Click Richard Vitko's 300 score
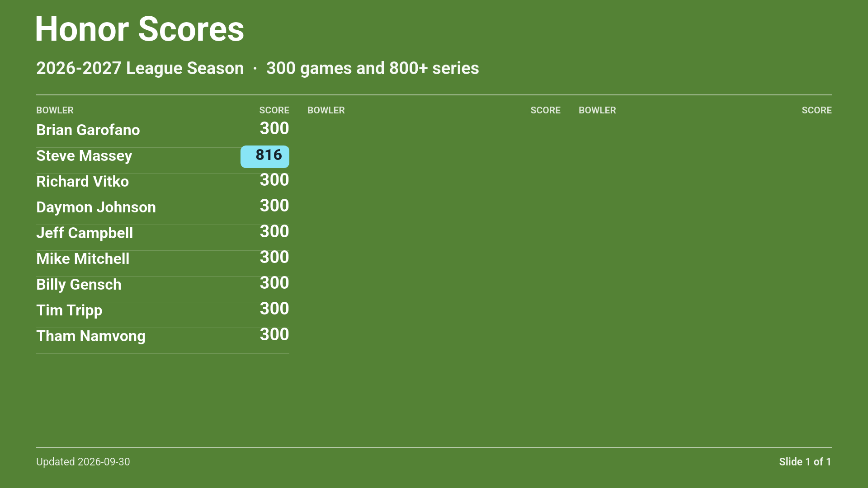The height and width of the screenshot is (488, 868). 274,180
